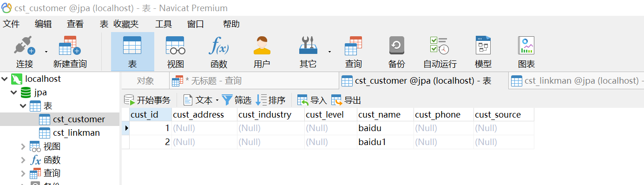The image size is (644, 185).
Task: Click the 文本 text button
Action: (x=198, y=100)
